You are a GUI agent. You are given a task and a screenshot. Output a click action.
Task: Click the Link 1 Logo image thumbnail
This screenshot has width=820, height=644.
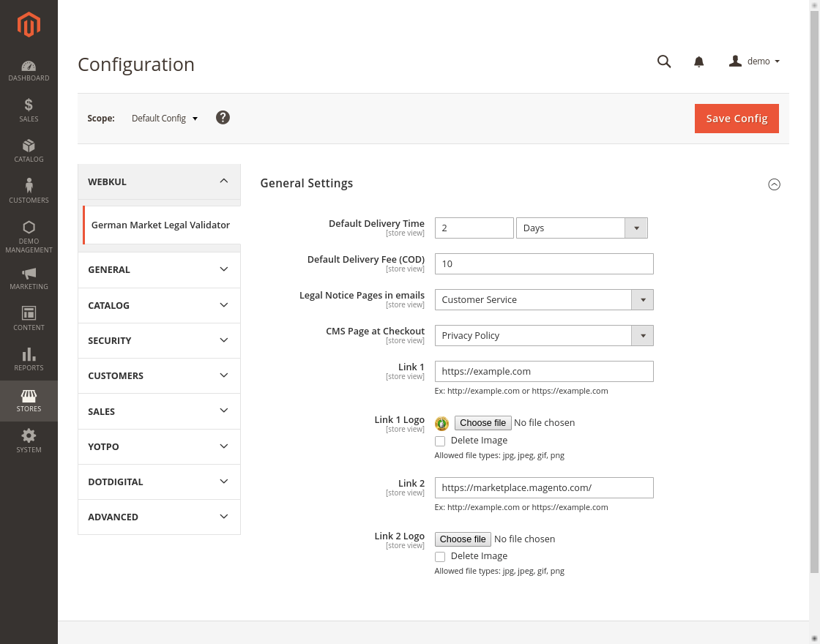point(442,424)
